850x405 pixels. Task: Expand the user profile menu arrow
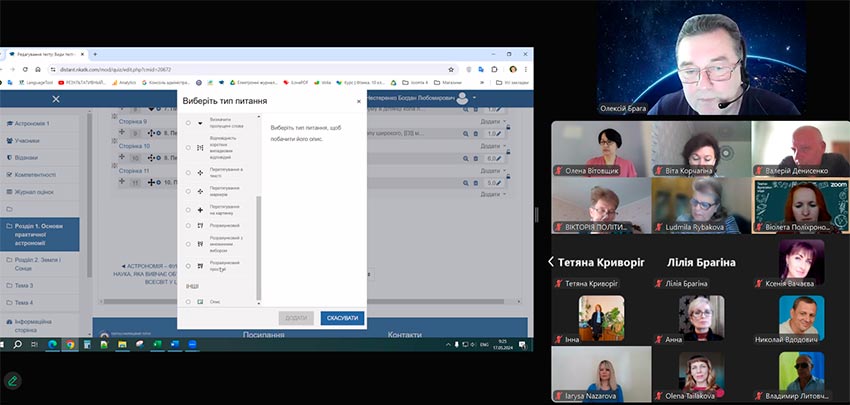[x=475, y=98]
